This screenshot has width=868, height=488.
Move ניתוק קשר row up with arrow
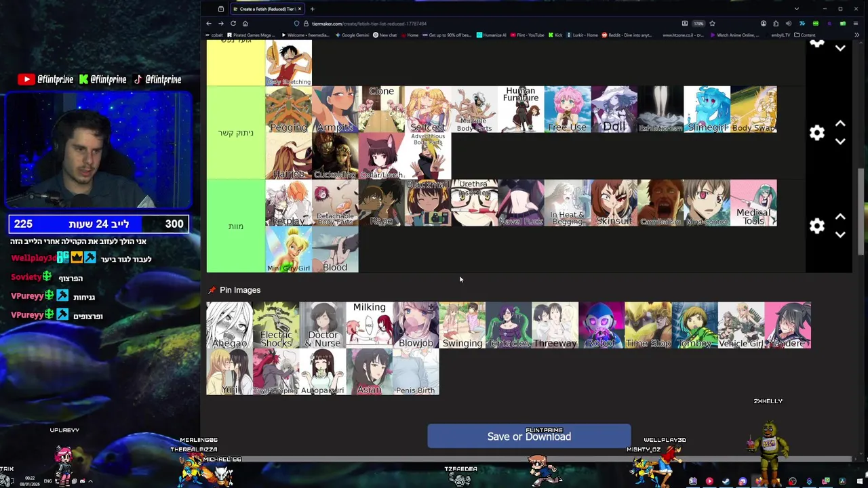pyautogui.click(x=840, y=124)
